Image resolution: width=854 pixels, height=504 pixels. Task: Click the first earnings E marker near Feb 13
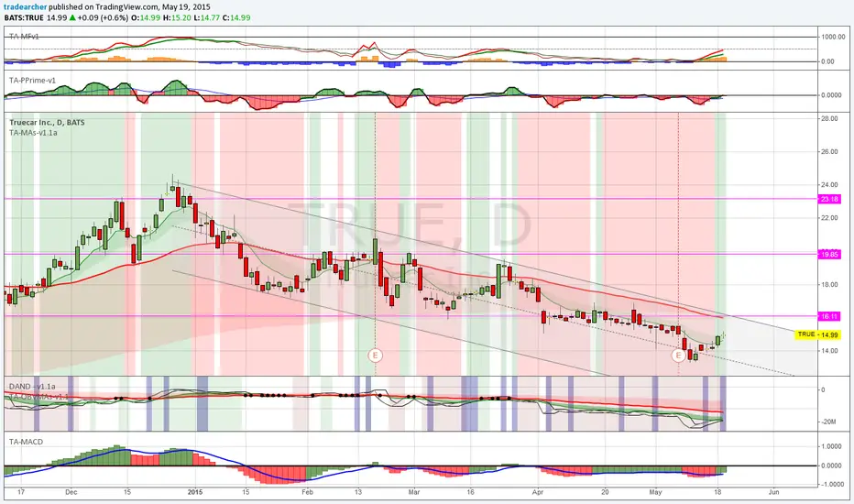point(375,356)
